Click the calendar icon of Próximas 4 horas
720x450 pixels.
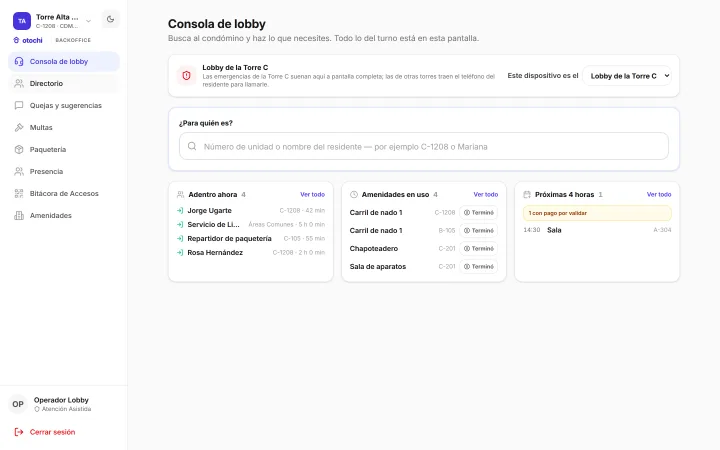(527, 195)
